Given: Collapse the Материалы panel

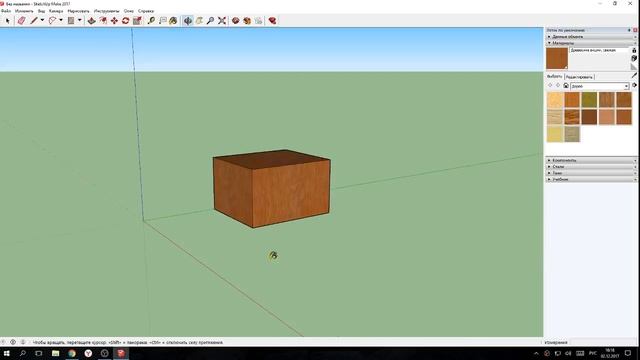Looking at the screenshot, I should point(591,43).
